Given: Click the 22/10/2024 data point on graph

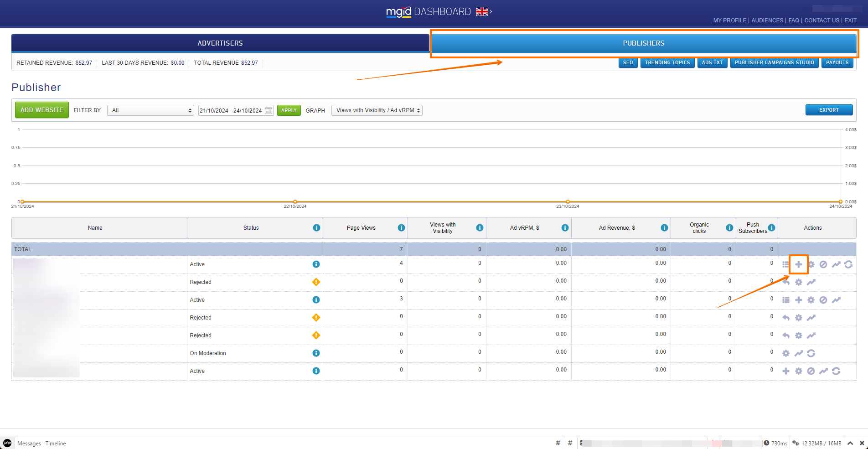Looking at the screenshot, I should coord(295,201).
